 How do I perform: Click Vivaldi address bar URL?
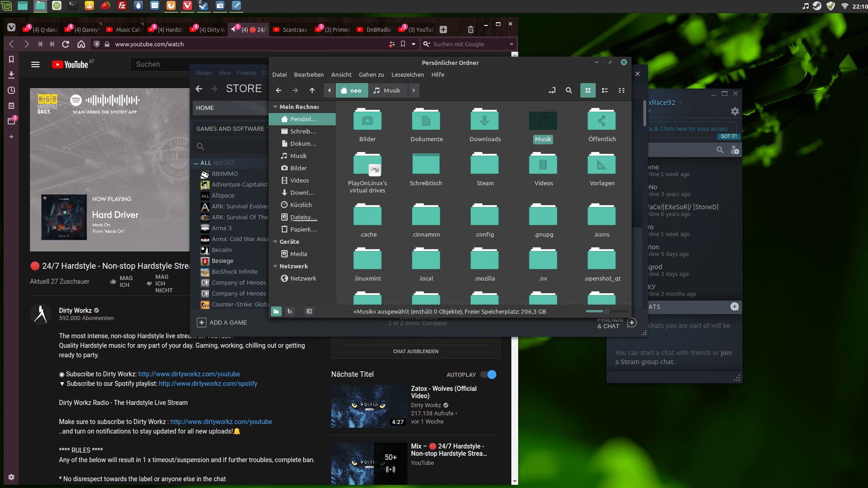[149, 44]
